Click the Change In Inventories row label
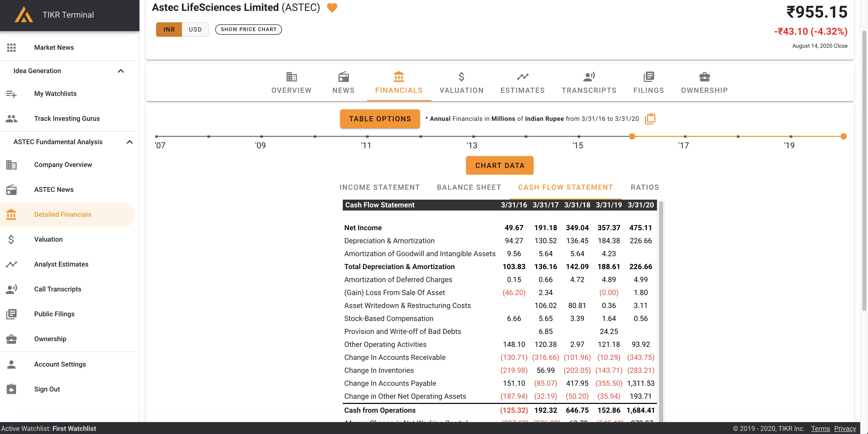The width and height of the screenshot is (868, 434). pyautogui.click(x=379, y=370)
